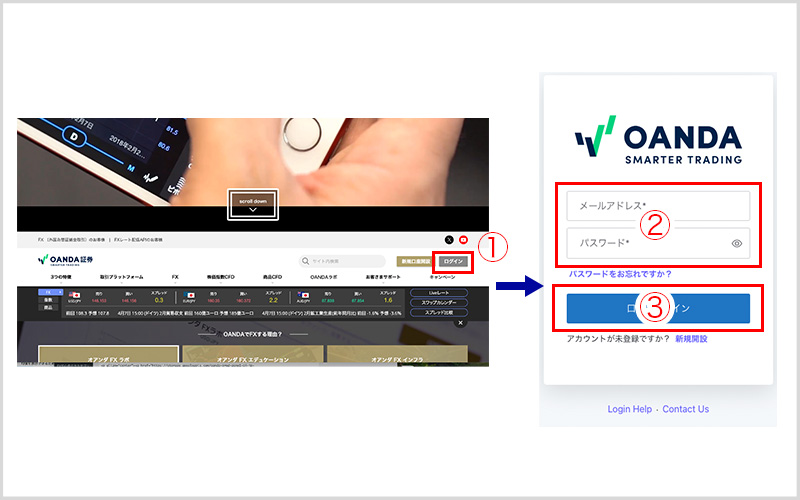The image size is (800, 500).
Task: Click the ログイン button in the site header
Action: coord(453,261)
